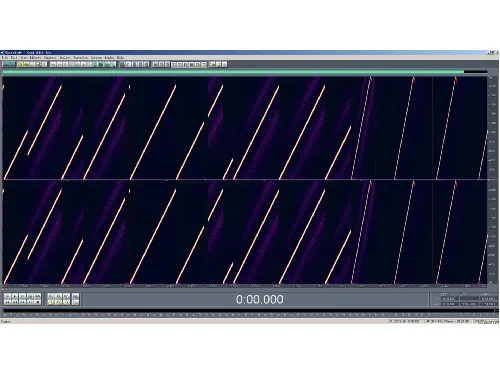Screen dimensions: 500x375
Task: Click the vertical zoom in icon
Action: [76, 296]
